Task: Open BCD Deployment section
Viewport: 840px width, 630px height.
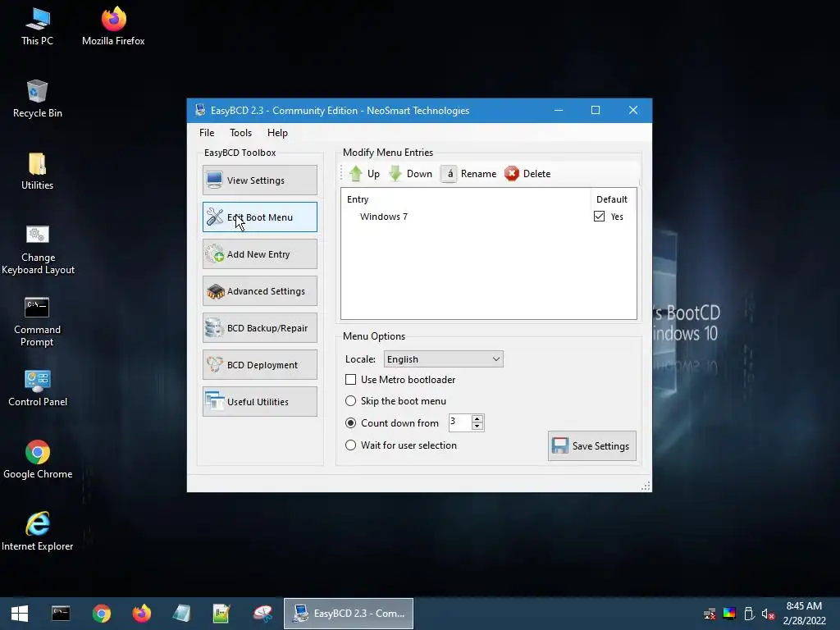Action: coord(260,365)
